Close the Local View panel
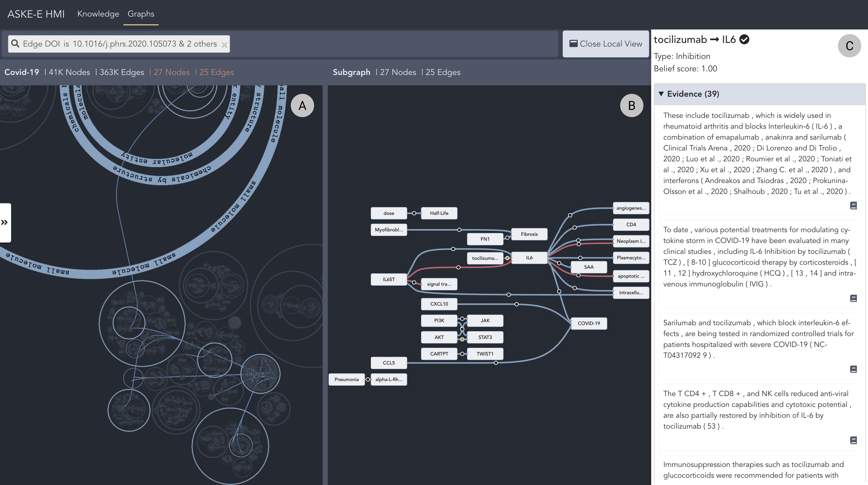This screenshot has width=868, height=485. pos(606,44)
